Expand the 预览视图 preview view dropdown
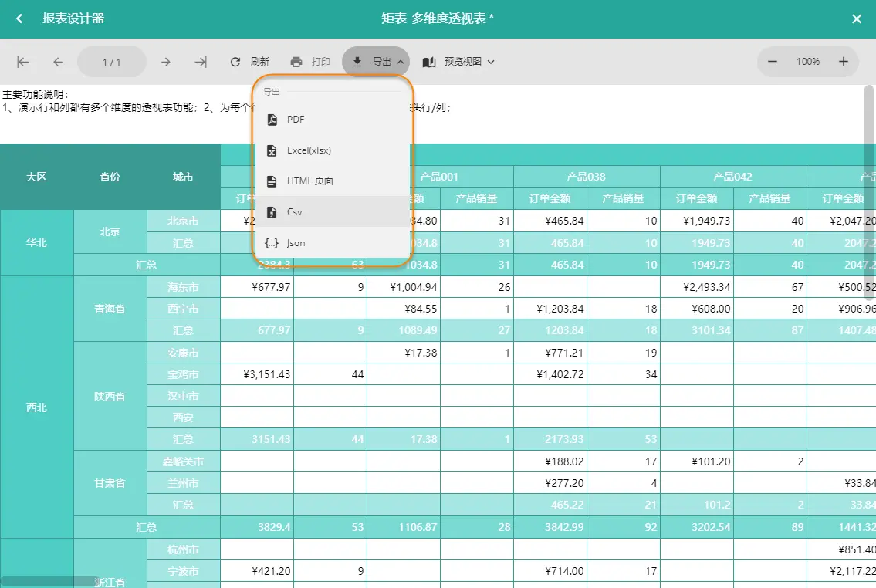The width and height of the screenshot is (876, 588). 458,62
